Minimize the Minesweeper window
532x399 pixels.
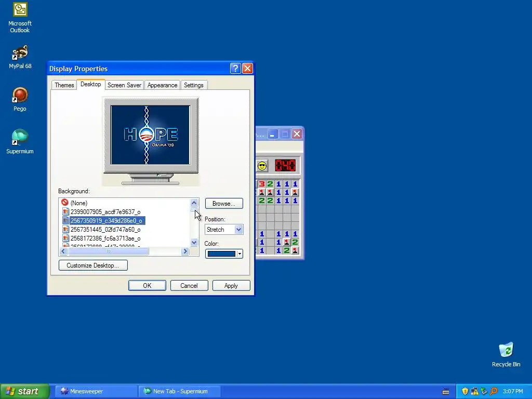tap(272, 134)
